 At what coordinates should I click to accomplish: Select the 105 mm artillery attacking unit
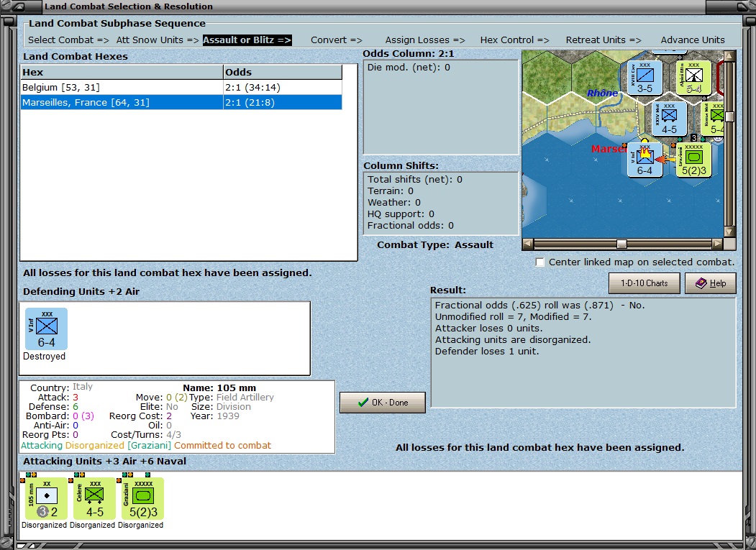[x=46, y=499]
